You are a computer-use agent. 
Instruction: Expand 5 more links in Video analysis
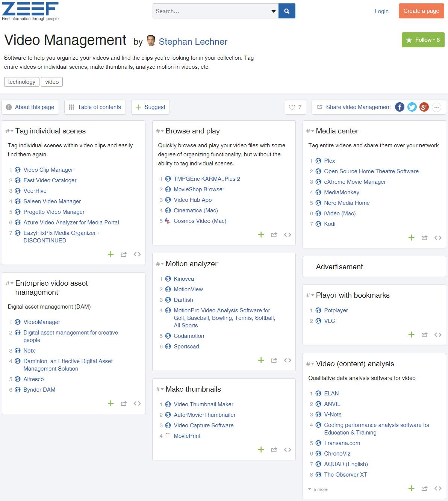(x=318, y=489)
